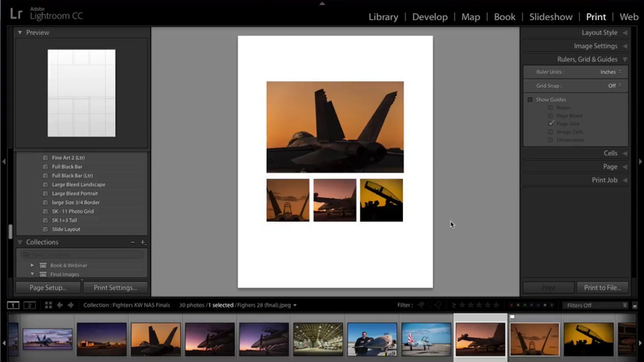Filter by first rating star

point(462,305)
